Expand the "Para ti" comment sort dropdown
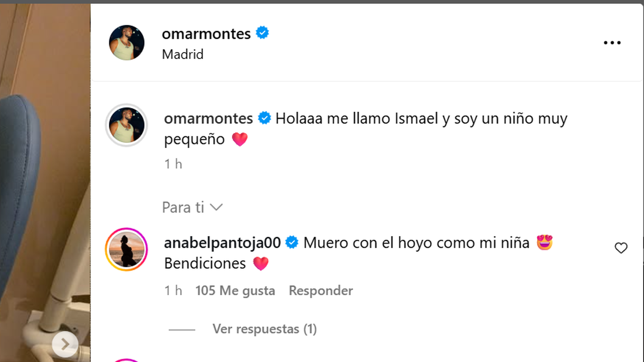 192,207
